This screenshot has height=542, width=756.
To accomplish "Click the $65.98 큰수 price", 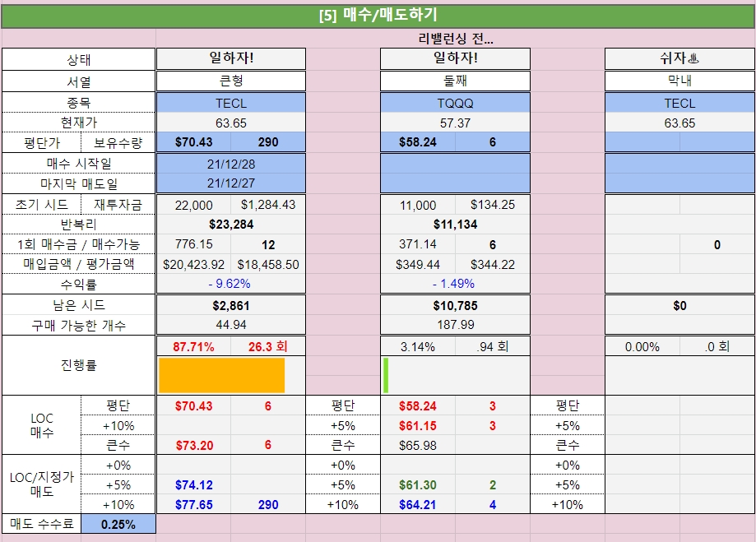I will pos(418,445).
